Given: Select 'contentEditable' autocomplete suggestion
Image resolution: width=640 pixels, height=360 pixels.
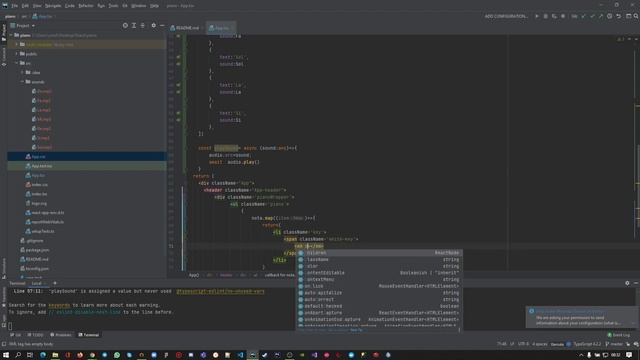Looking at the screenshot, I should (x=379, y=273).
